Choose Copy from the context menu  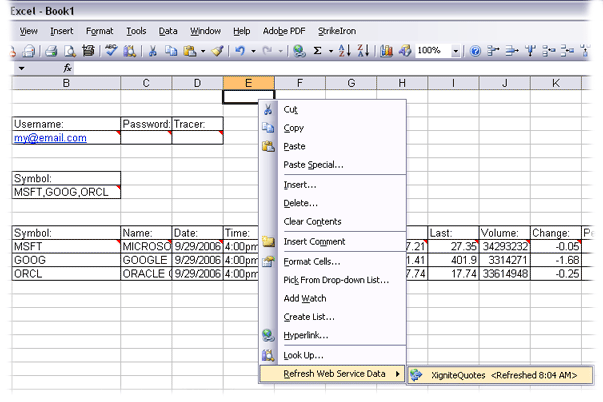pos(333,128)
